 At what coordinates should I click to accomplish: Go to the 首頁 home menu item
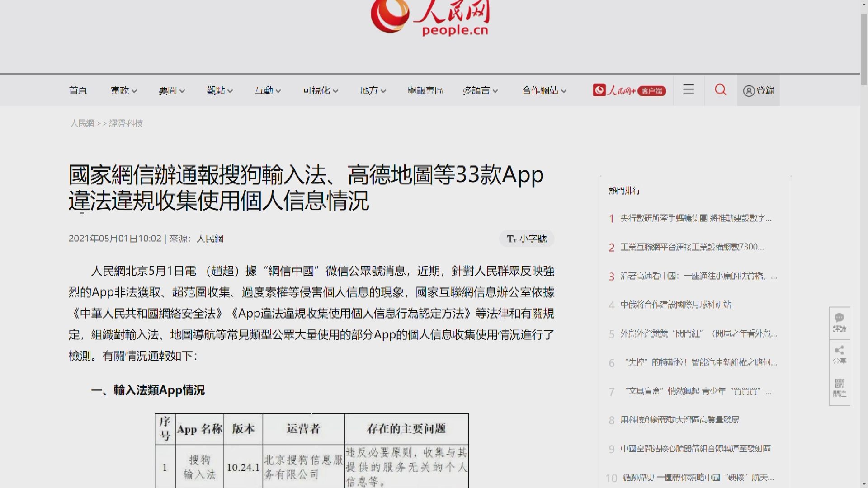pyautogui.click(x=78, y=91)
